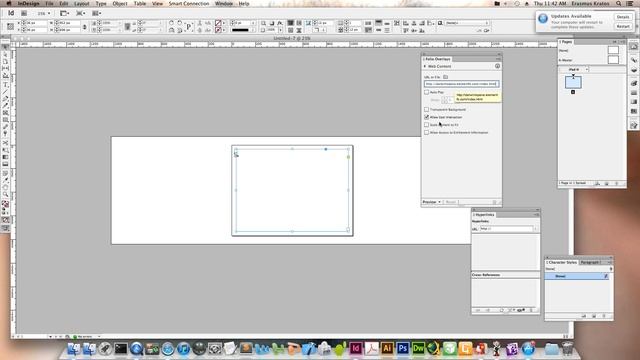Click the Pages panel tab
Viewport: 640px width, 360px height.
coord(566,42)
